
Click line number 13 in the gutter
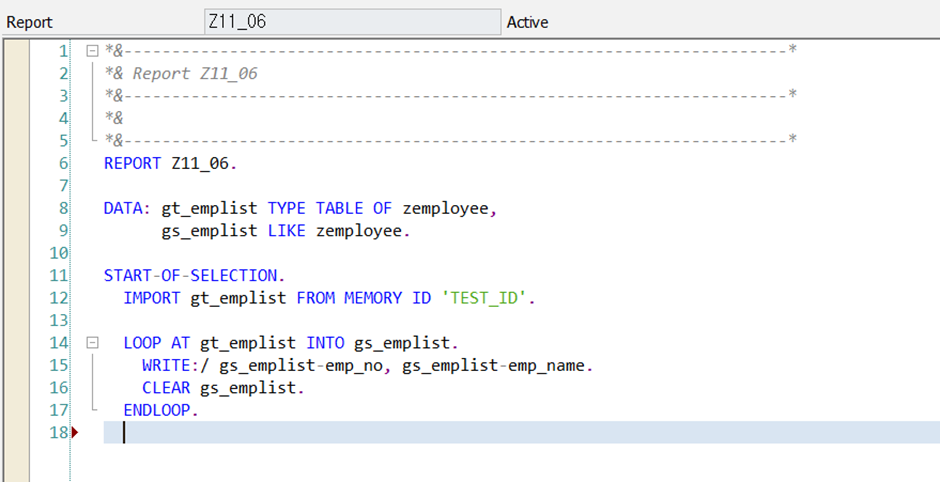[x=59, y=320]
